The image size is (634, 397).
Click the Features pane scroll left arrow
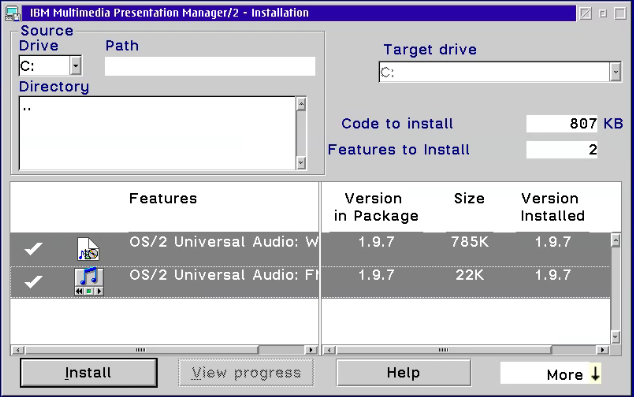pyautogui.click(x=18, y=350)
